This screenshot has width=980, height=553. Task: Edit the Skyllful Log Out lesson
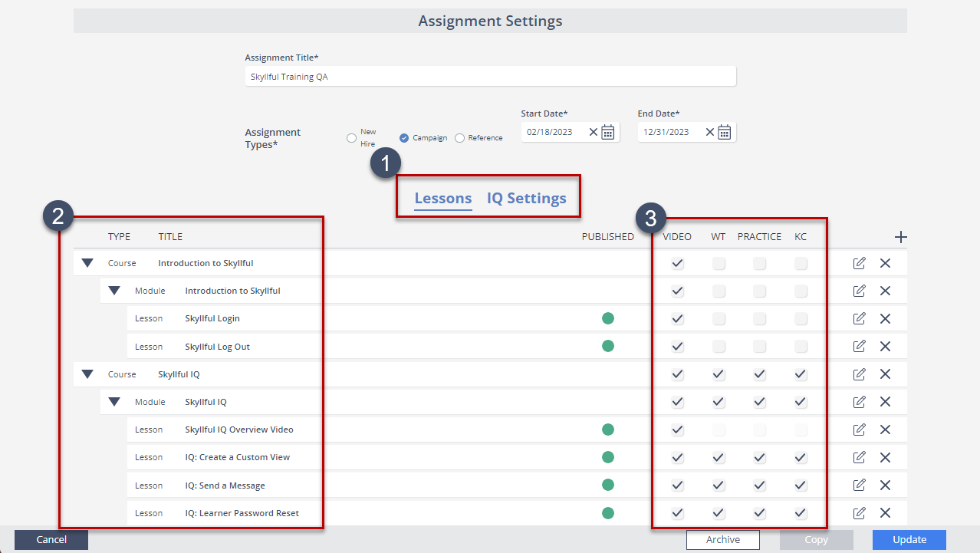859,346
